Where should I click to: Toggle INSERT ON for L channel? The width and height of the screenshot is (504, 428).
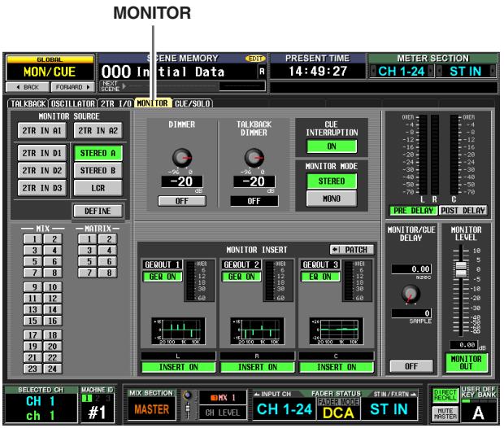click(x=178, y=367)
